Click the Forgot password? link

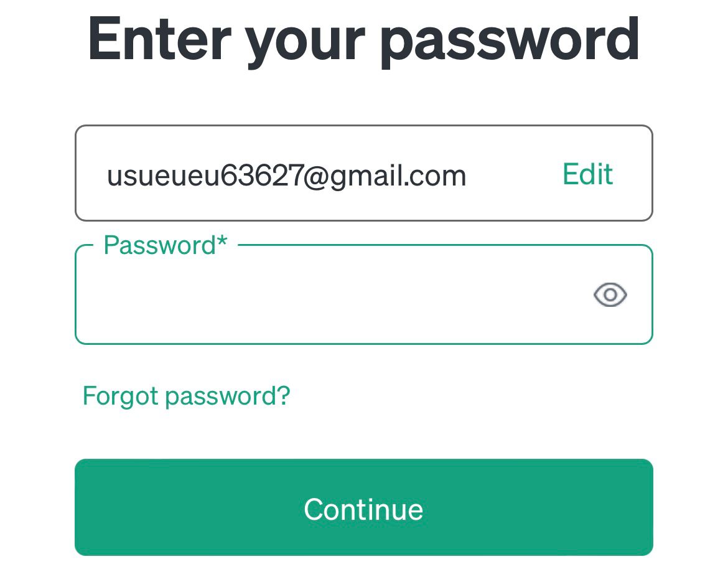(186, 396)
